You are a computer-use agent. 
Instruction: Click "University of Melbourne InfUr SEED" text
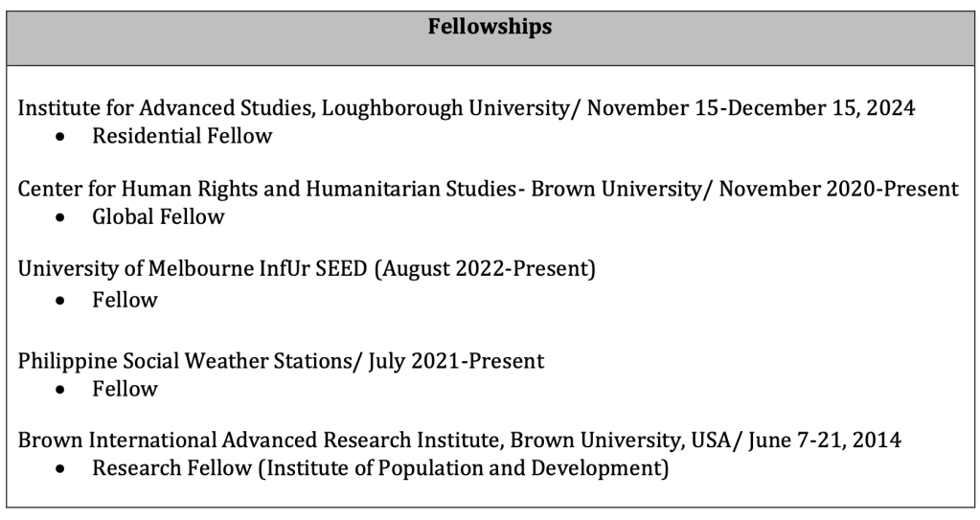coord(193,269)
